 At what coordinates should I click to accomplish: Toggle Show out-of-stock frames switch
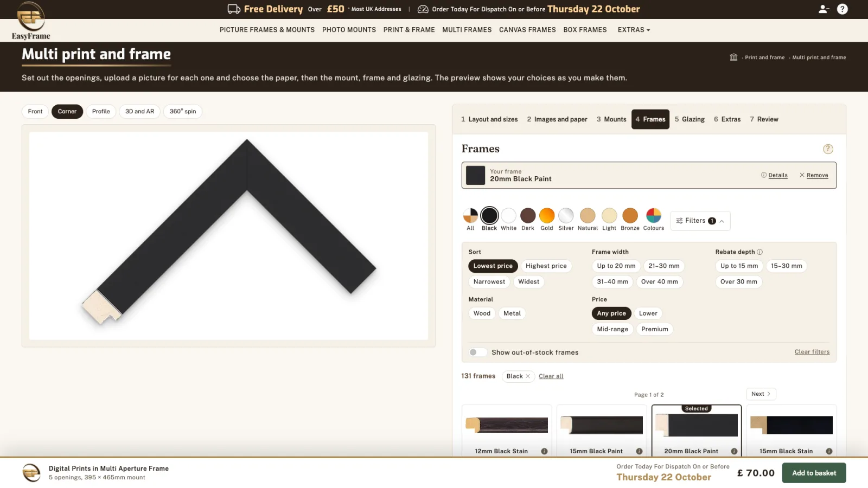(477, 352)
